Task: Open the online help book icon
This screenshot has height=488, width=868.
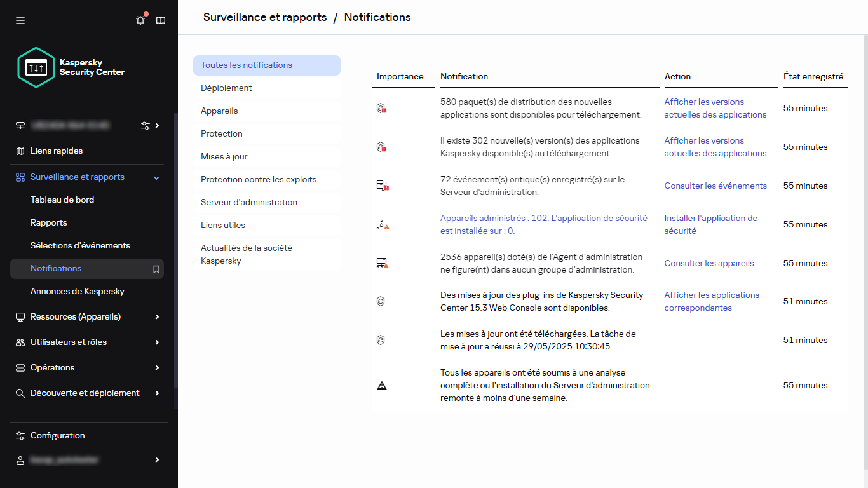Action: tap(160, 20)
